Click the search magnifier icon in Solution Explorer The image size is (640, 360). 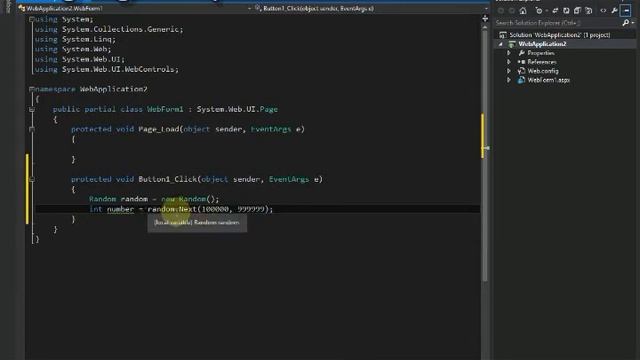[x=625, y=23]
